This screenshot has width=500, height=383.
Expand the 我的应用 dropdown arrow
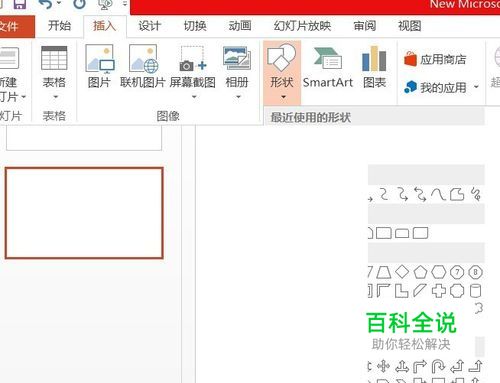[476, 87]
